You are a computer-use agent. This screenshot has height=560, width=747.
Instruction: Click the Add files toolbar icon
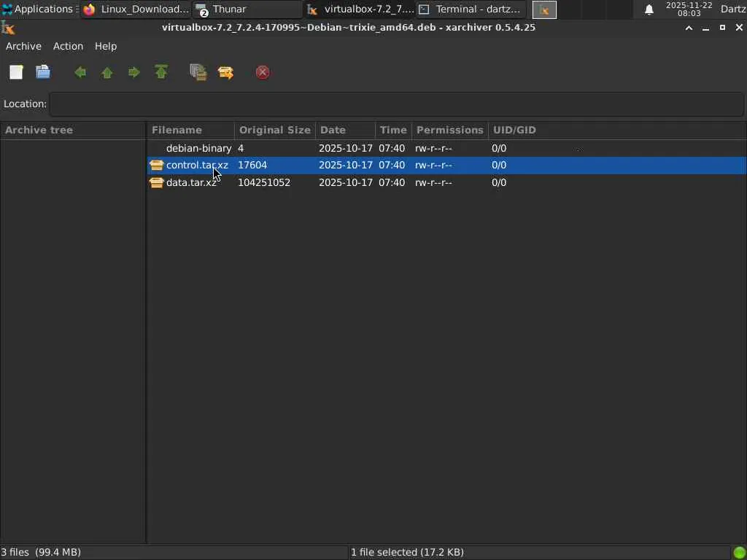click(198, 72)
